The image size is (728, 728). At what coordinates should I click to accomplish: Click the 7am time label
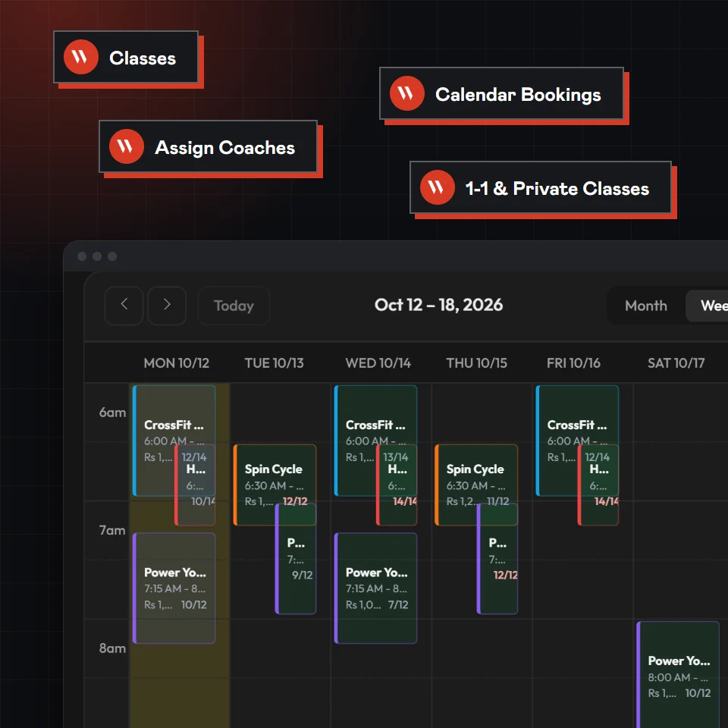point(112,530)
